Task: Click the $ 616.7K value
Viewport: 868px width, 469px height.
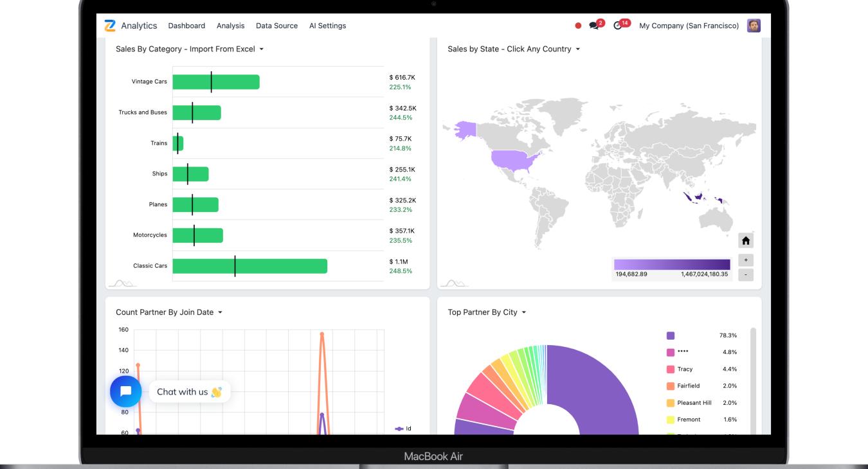Action: pos(402,77)
